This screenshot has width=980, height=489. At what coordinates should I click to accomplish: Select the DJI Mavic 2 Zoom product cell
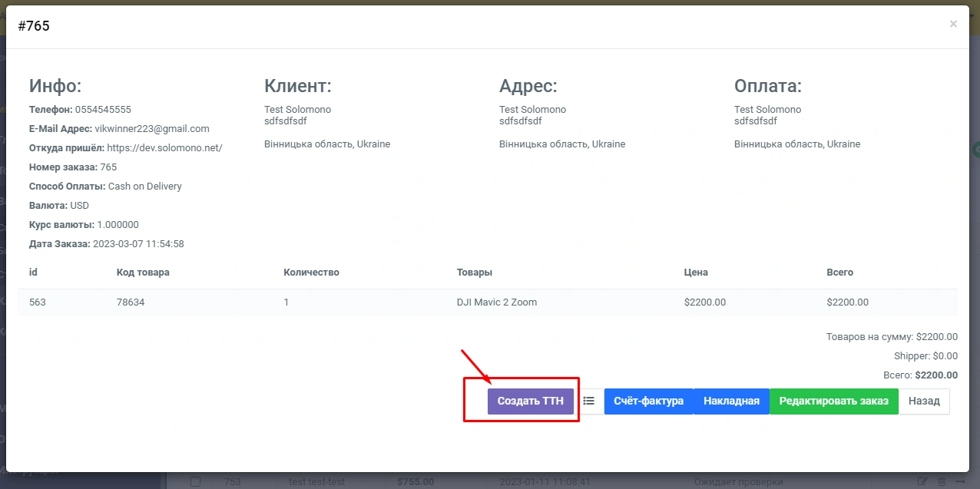496,302
